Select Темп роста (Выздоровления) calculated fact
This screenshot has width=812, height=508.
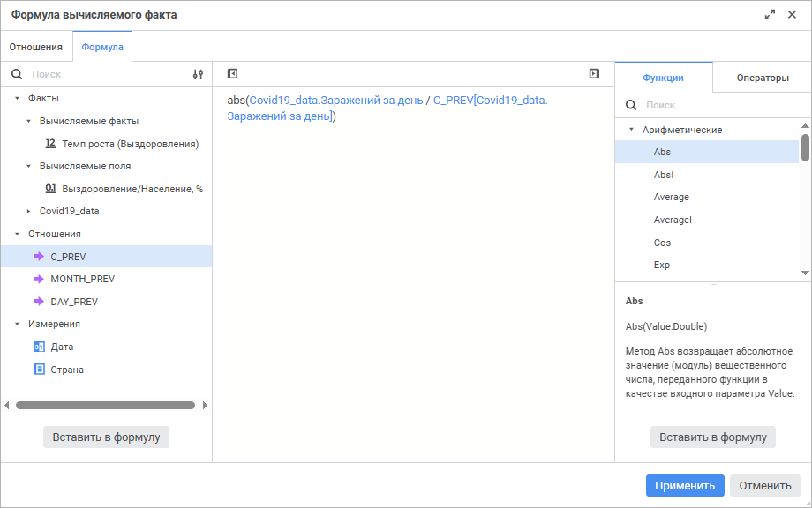click(x=130, y=143)
